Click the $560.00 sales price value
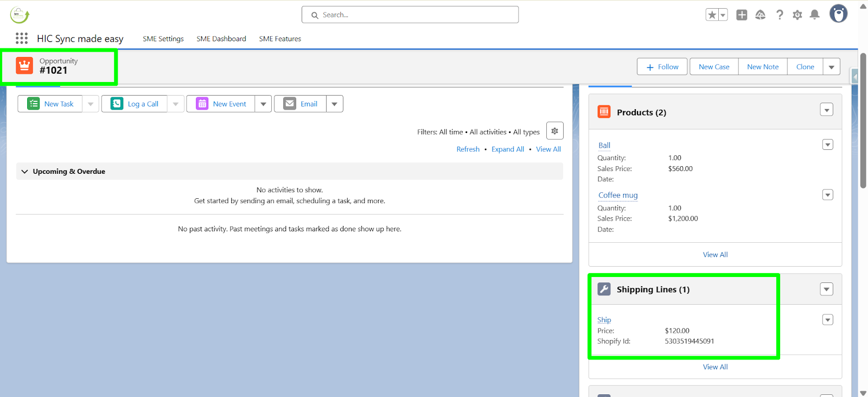 (x=680, y=169)
